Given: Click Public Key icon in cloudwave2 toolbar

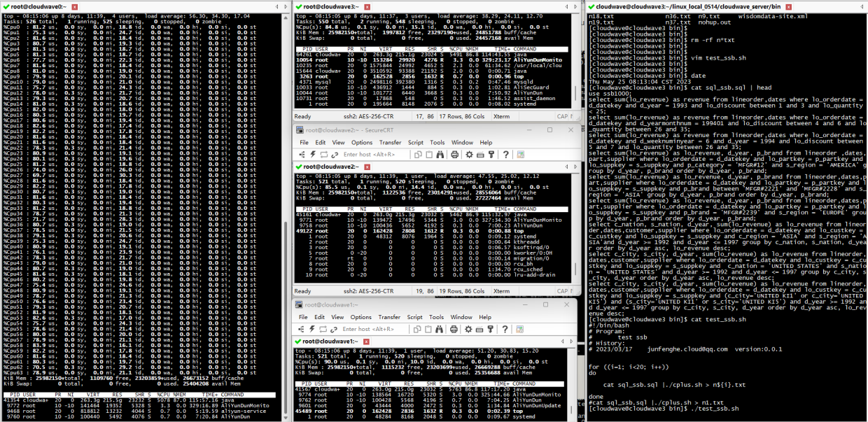Looking at the screenshot, I should pyautogui.click(x=491, y=155).
